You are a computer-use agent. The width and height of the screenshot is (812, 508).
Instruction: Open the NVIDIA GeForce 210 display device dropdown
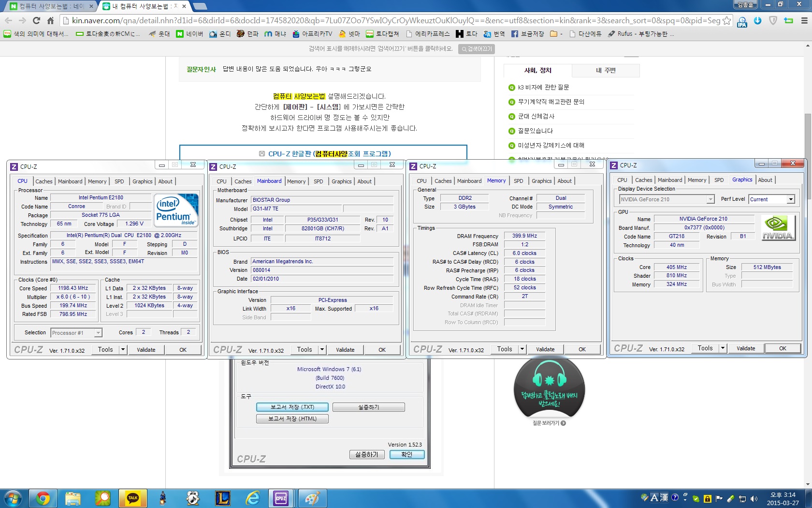710,199
